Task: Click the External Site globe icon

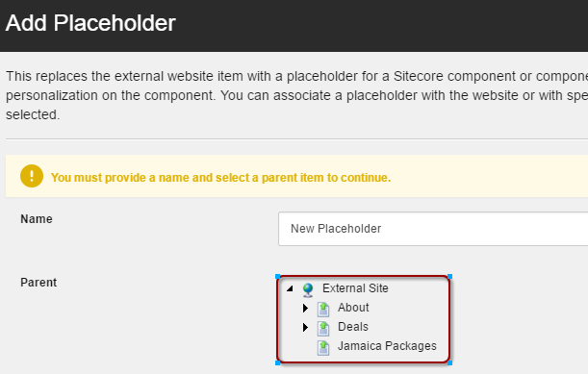Action: (308, 289)
